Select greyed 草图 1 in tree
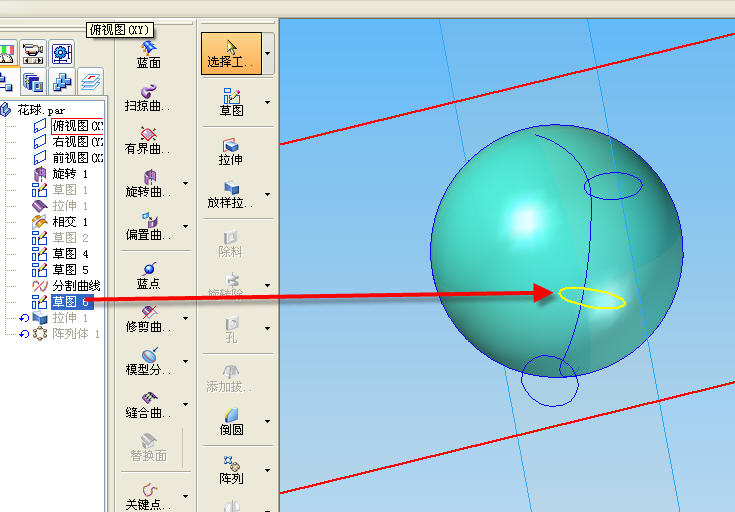Image resolution: width=735 pixels, height=512 pixels. [70, 190]
